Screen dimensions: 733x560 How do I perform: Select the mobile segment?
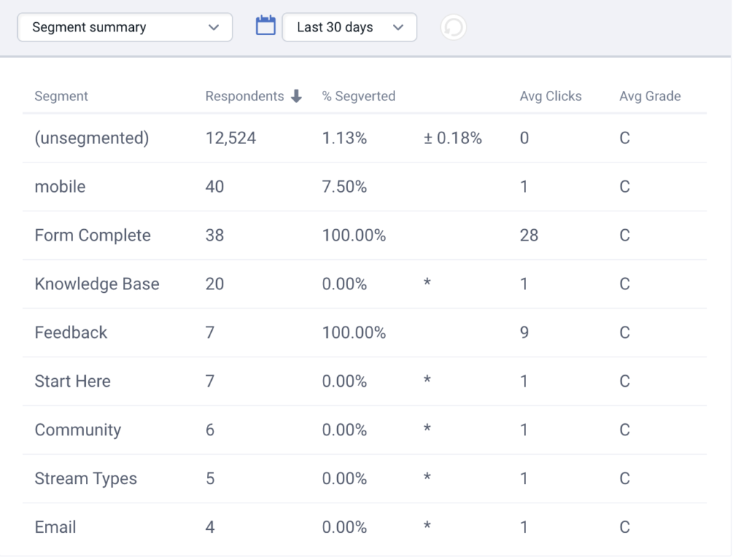click(x=60, y=187)
